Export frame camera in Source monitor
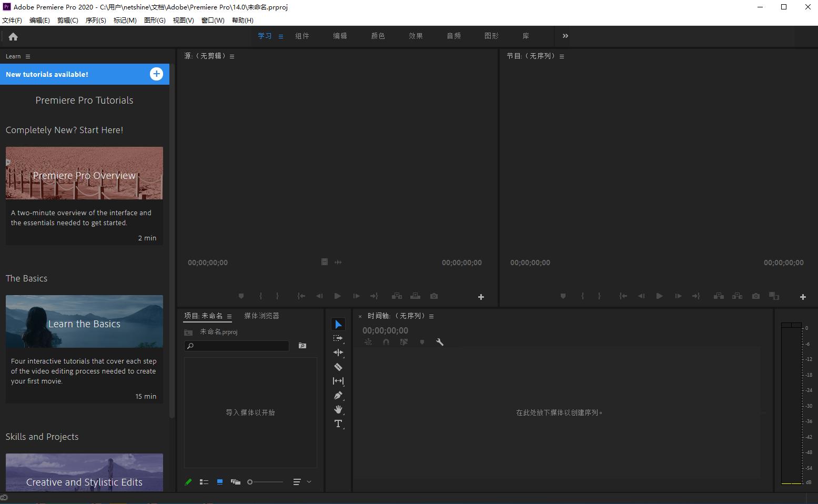 434,296
